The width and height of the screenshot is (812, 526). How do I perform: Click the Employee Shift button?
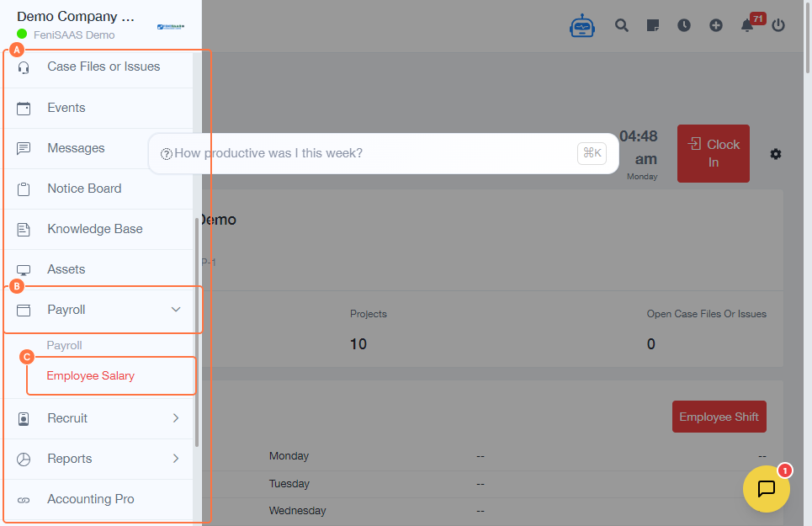point(719,417)
